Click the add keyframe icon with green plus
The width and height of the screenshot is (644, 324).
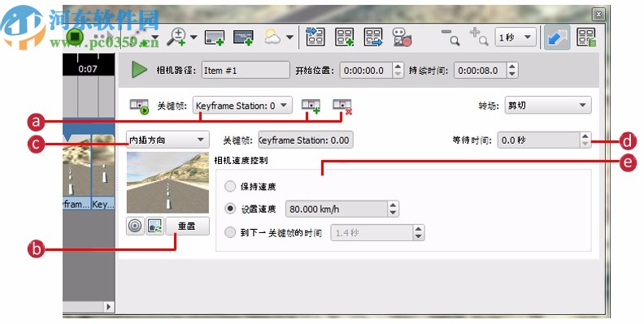(311, 106)
